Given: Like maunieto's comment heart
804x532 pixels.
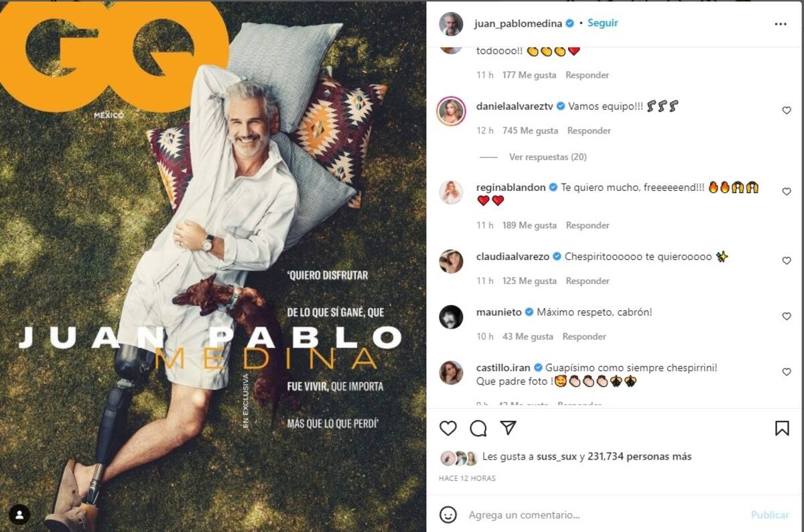Looking at the screenshot, I should coord(787,316).
